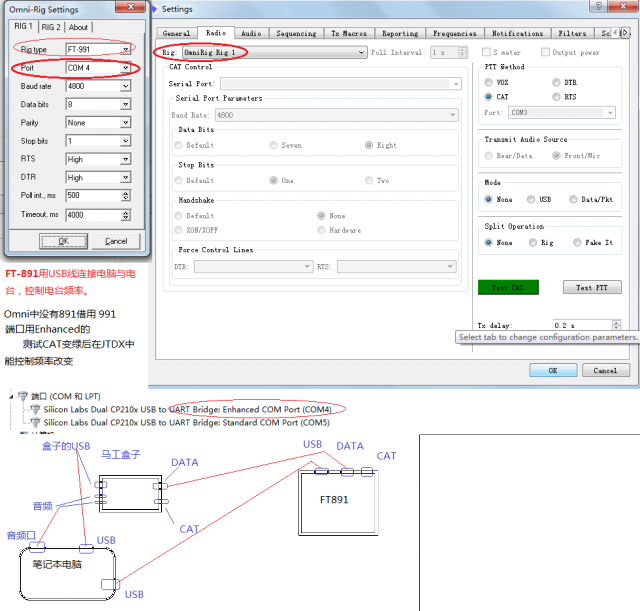The width and height of the screenshot is (640, 611).
Task: Open the Notifications tab
Action: tap(518, 33)
